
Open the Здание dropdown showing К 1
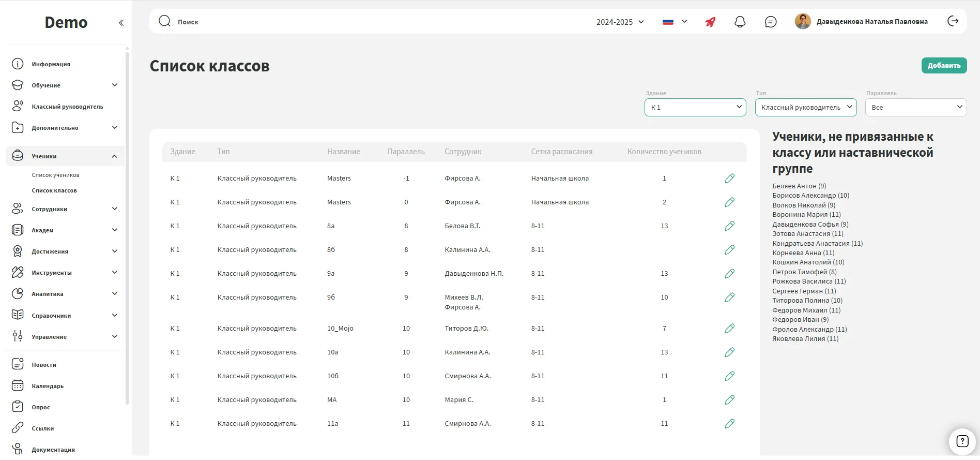pyautogui.click(x=695, y=107)
